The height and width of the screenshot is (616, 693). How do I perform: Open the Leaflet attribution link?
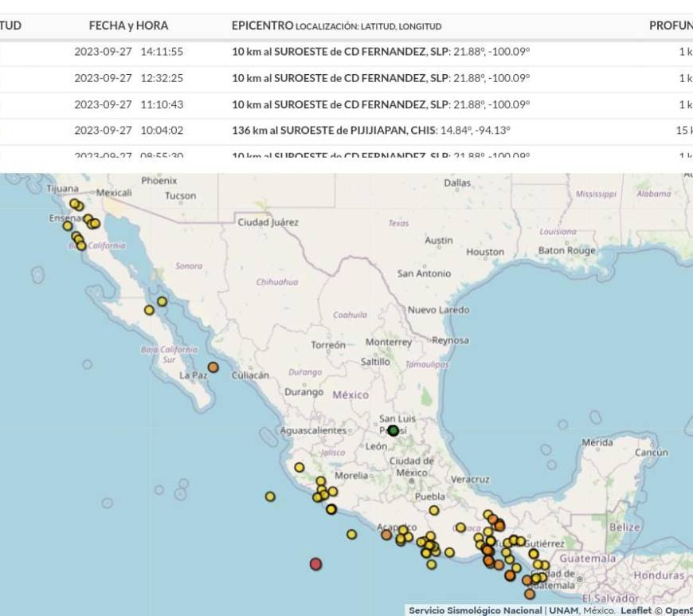(x=636, y=610)
